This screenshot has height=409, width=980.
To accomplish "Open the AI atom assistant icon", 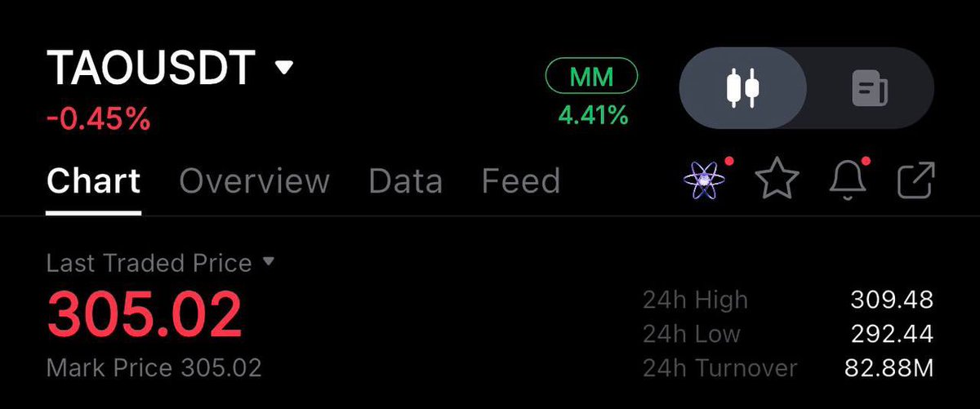I will tap(704, 180).
